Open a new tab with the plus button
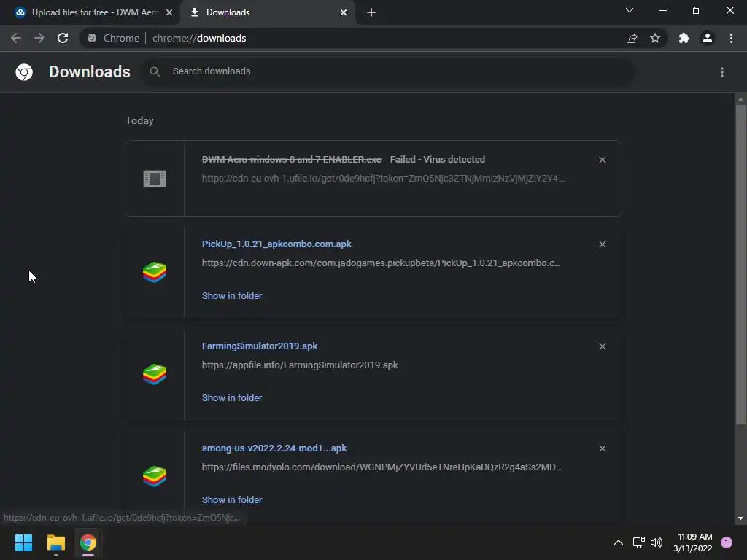 coord(371,13)
